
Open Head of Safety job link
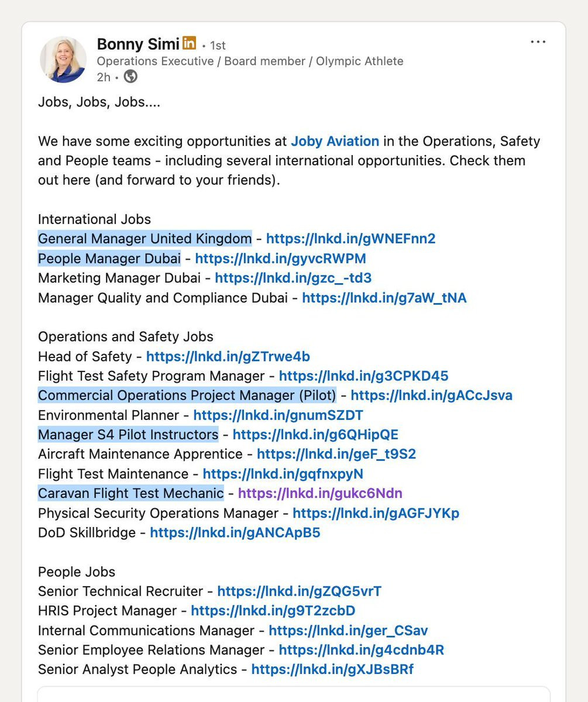pos(228,356)
